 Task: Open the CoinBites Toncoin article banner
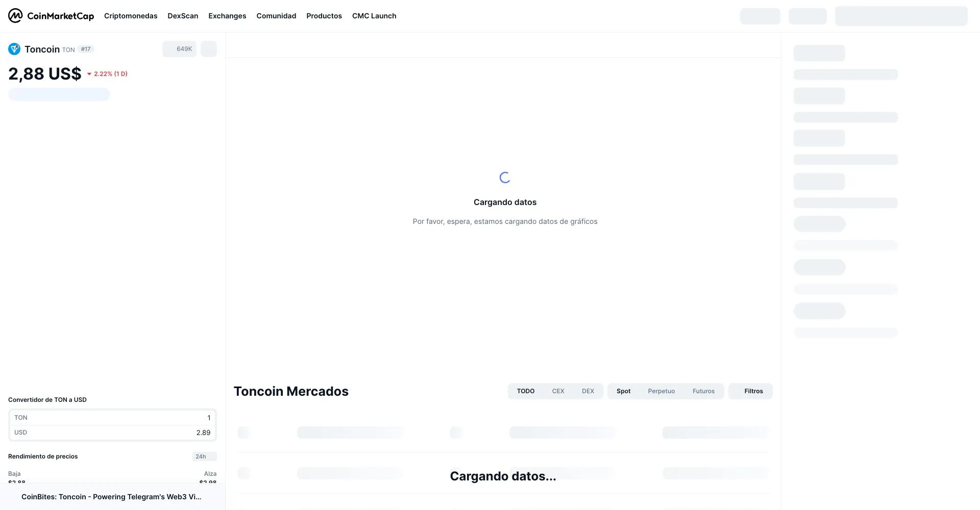111,497
